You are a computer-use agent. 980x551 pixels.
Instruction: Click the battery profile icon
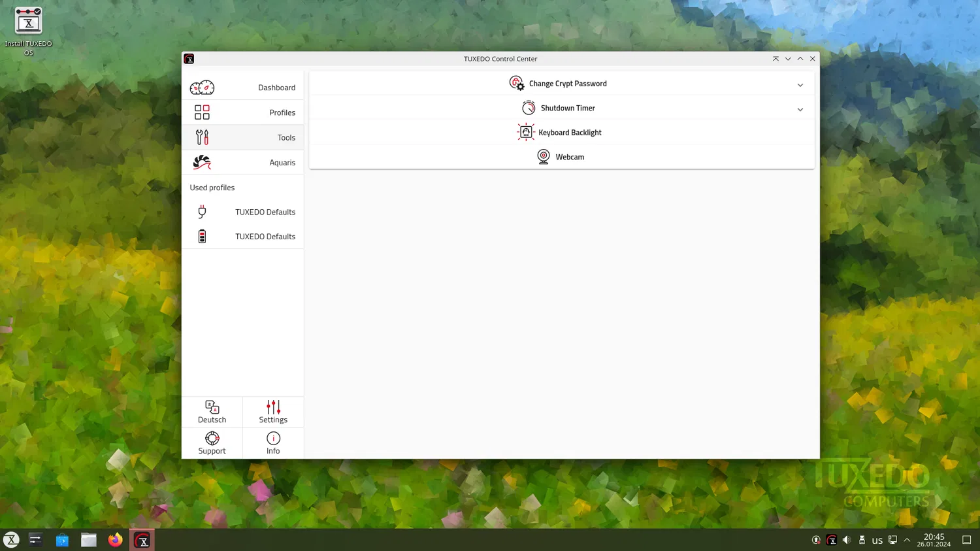coord(202,237)
